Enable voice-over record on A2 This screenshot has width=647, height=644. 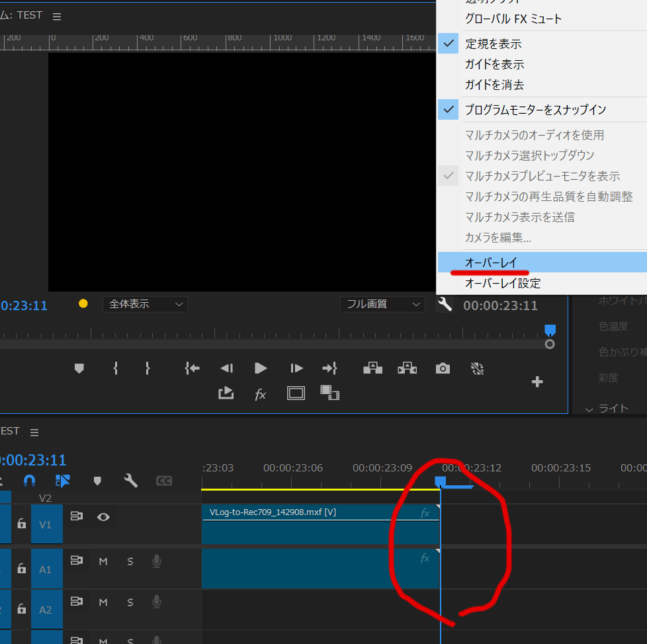pos(156,602)
